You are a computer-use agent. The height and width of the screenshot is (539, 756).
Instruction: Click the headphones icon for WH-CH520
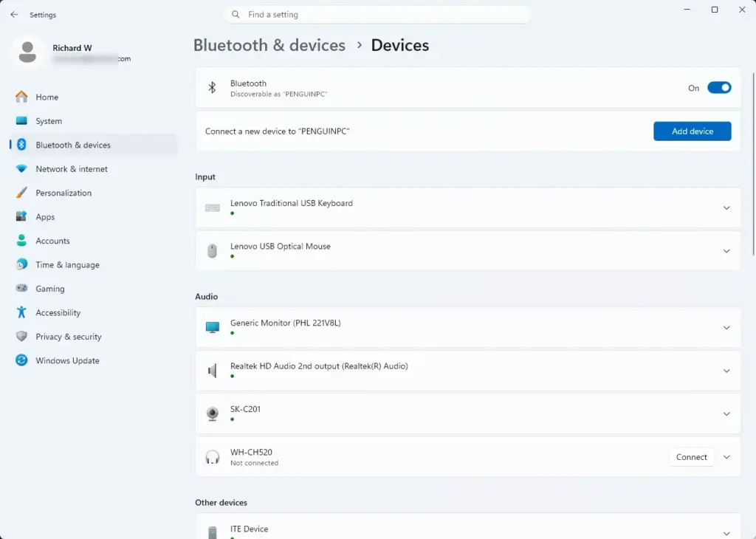pyautogui.click(x=213, y=456)
